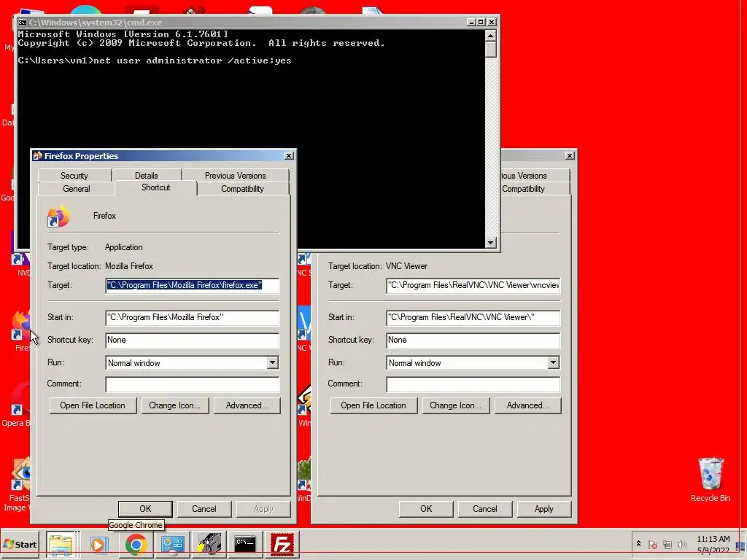Click the VNC Viewer Shortcut key field

[x=473, y=340]
